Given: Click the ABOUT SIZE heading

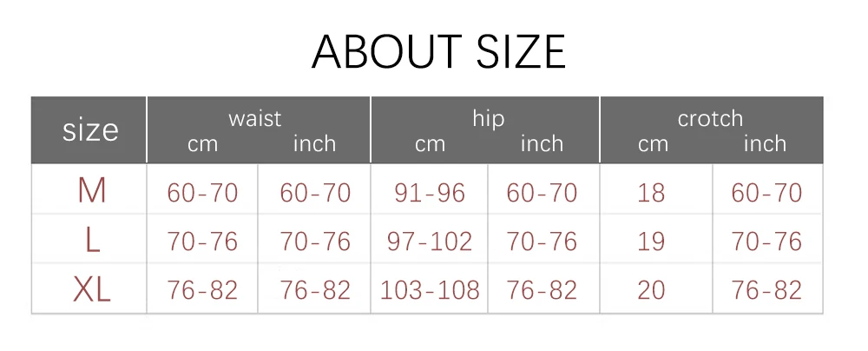Looking at the screenshot, I should pyautogui.click(x=438, y=51).
